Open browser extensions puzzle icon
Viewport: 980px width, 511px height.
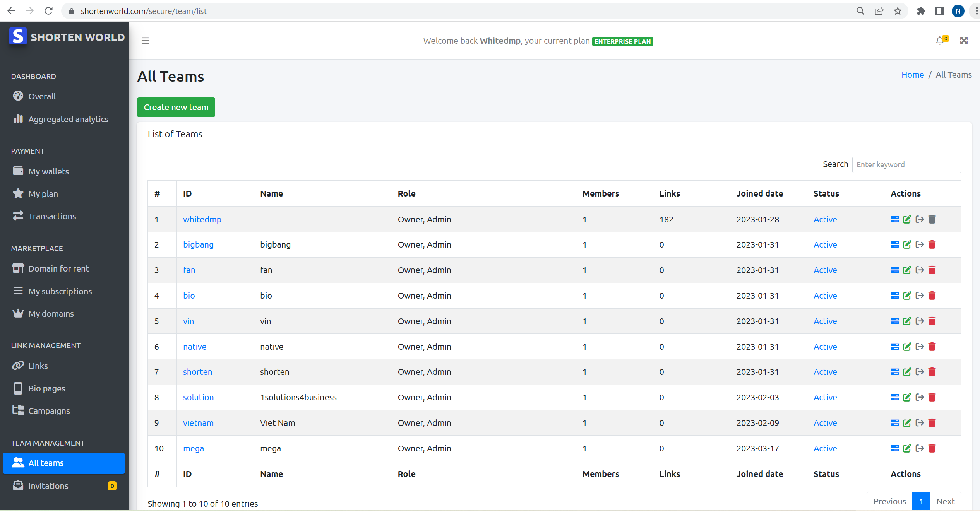click(921, 11)
